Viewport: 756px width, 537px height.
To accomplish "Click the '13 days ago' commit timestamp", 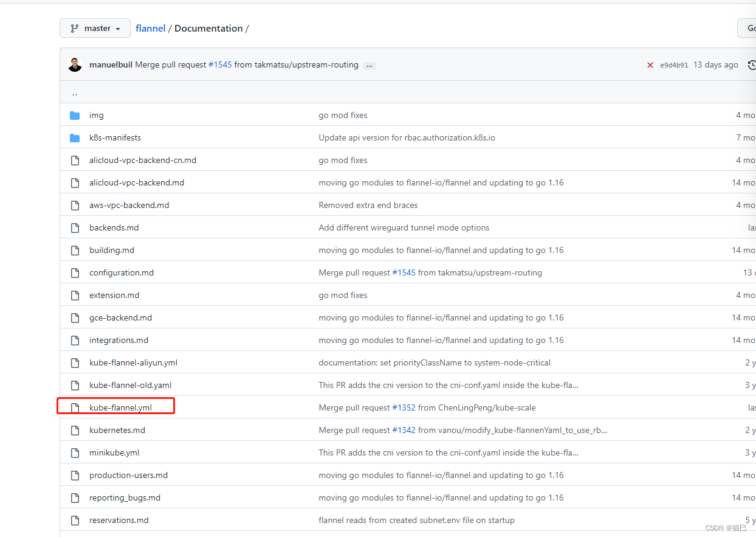I will [x=716, y=64].
